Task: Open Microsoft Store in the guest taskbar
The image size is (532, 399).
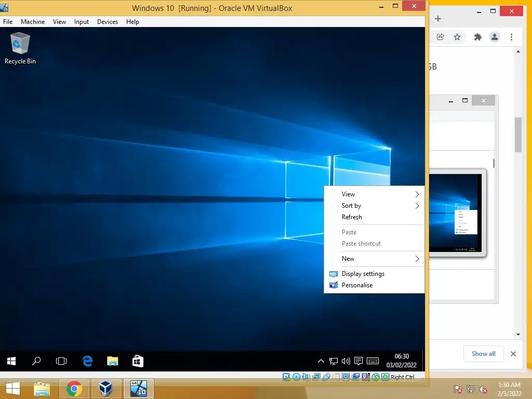Action: pos(138,361)
